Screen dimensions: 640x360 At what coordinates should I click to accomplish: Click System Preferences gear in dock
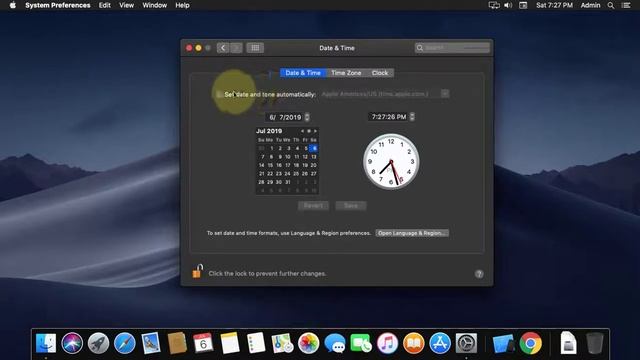pyautogui.click(x=466, y=343)
